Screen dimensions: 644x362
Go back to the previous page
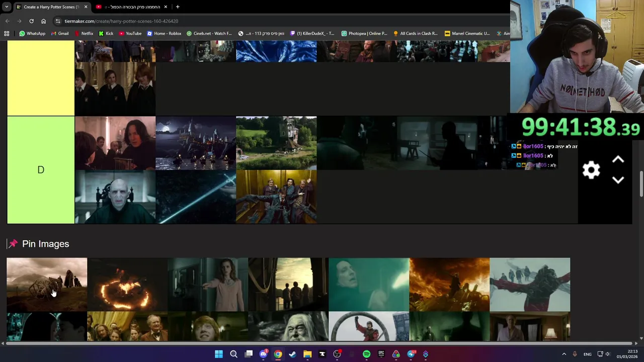[x=7, y=21]
